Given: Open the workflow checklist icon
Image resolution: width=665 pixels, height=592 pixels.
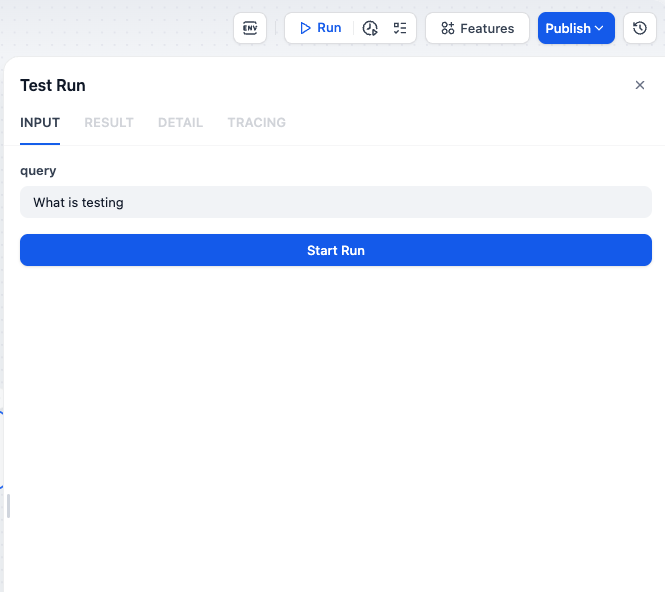Looking at the screenshot, I should click(400, 28).
